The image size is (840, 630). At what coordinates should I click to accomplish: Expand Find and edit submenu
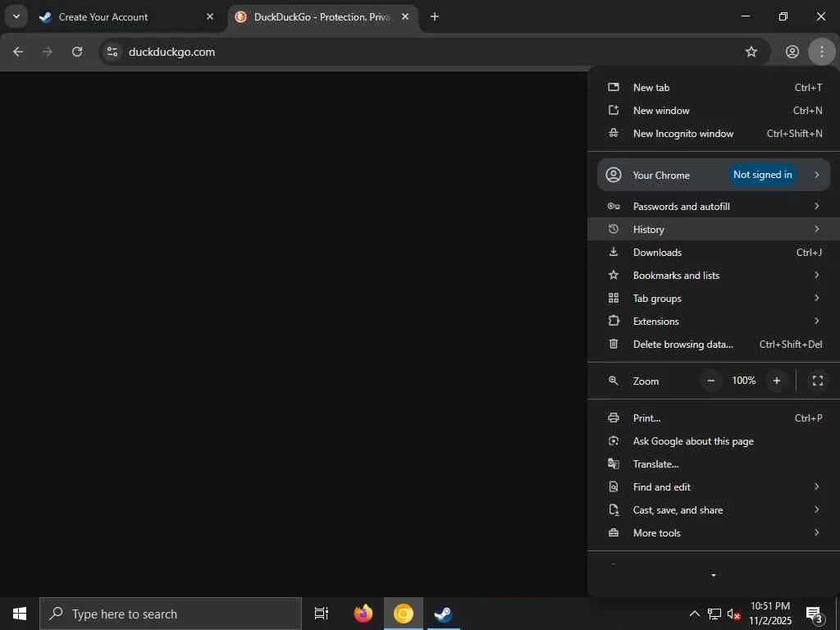714,487
